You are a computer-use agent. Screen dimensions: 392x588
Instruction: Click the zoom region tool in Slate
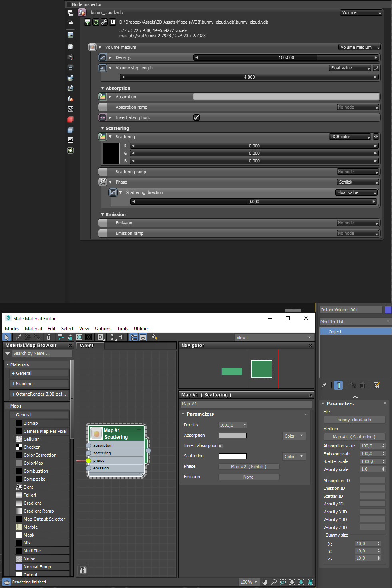pyautogui.click(x=283, y=582)
